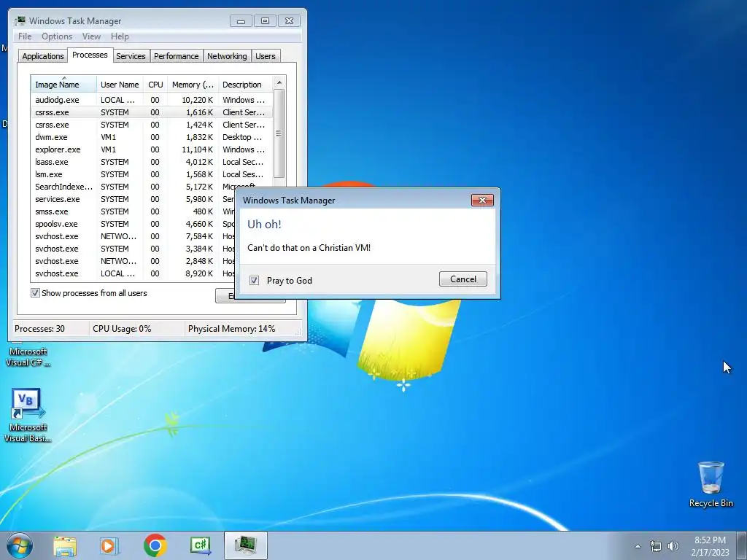The width and height of the screenshot is (747, 560).
Task: Select Microsoft Visual Basic desktop shortcut
Action: tap(28, 415)
